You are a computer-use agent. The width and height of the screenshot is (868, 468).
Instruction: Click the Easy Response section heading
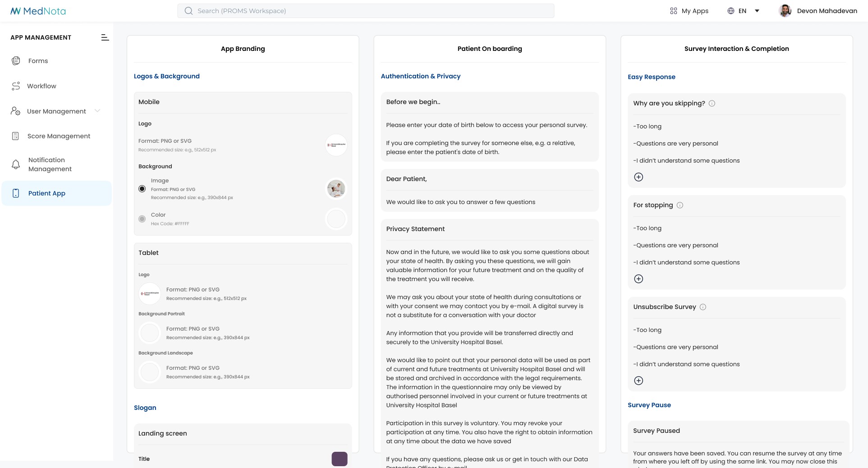click(x=652, y=77)
